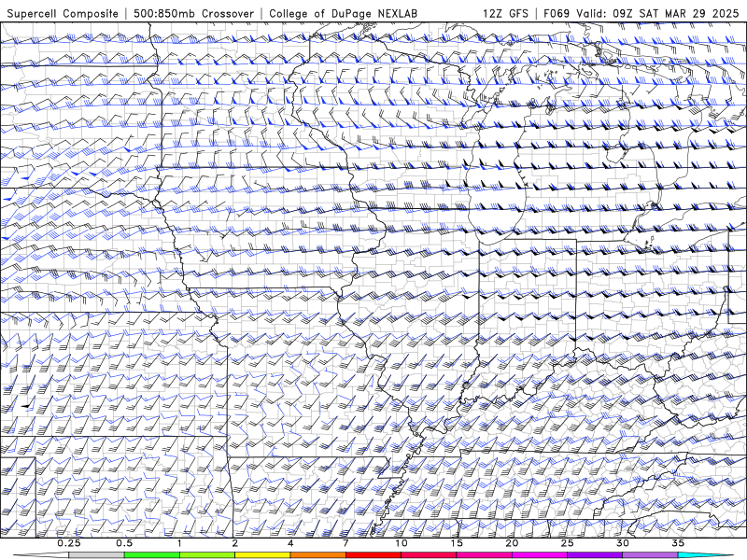Click the "10" scale label
The image size is (747, 560).
402,543
